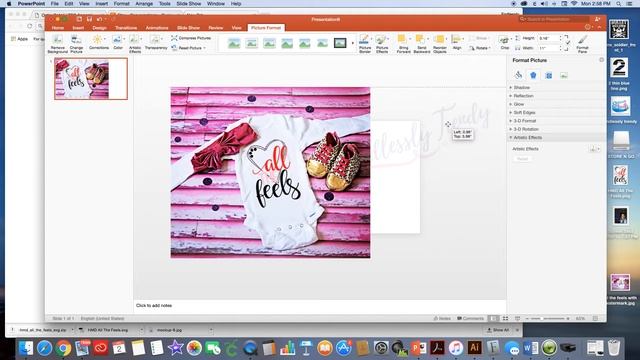This screenshot has height=360, width=640.
Task: Open the Trash in the Dock
Action: (613, 348)
